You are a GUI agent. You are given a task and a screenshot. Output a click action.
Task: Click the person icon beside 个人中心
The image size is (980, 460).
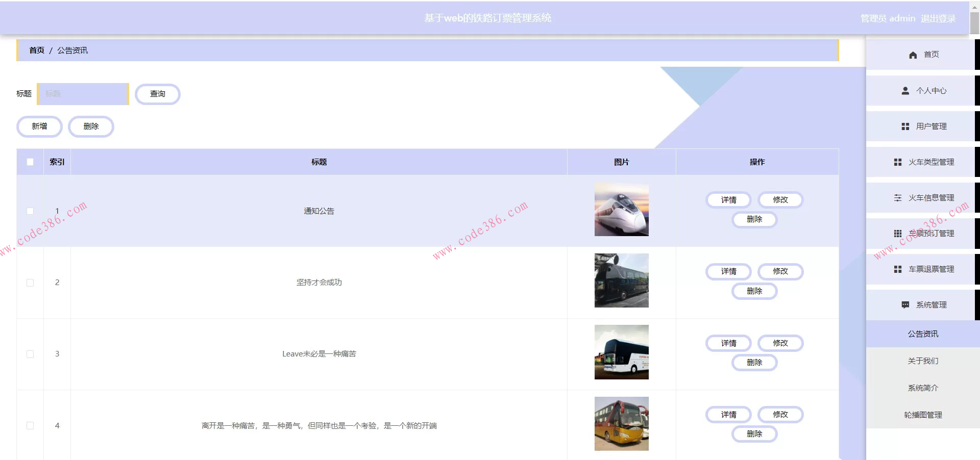click(905, 91)
